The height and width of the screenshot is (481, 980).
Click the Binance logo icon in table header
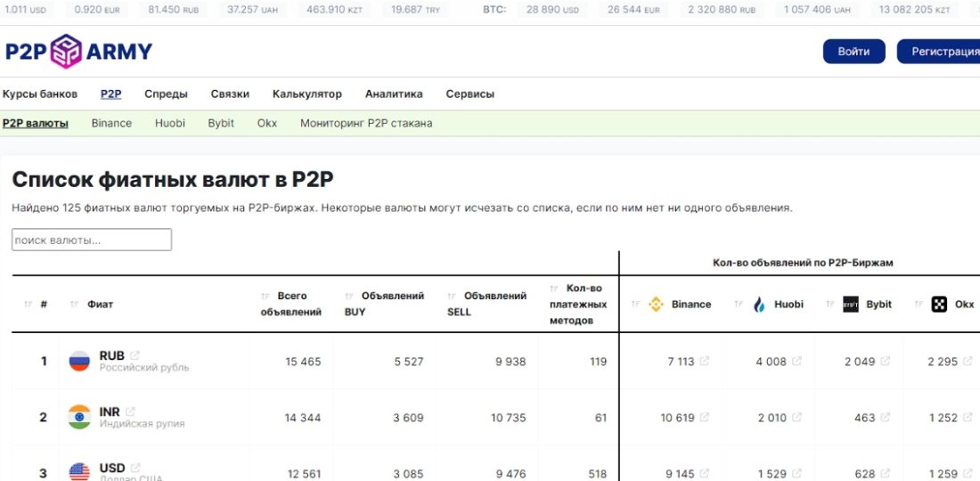tap(657, 305)
